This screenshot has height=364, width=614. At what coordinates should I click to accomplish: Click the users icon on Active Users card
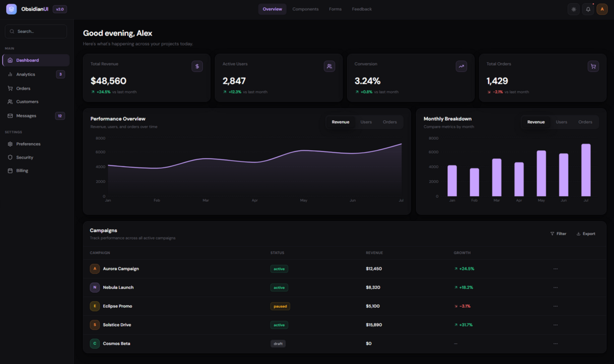pyautogui.click(x=329, y=66)
